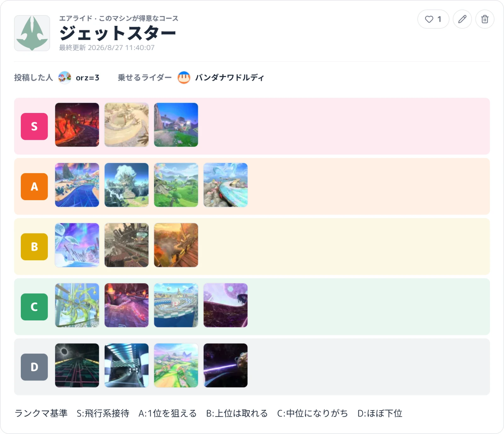Screen dimensions: 504x434
Task: Open lava volcano course in S tier
Action: click(x=77, y=125)
